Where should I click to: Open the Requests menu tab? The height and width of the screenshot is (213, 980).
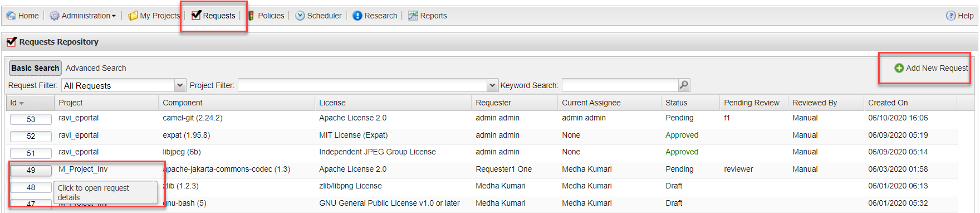pos(214,16)
